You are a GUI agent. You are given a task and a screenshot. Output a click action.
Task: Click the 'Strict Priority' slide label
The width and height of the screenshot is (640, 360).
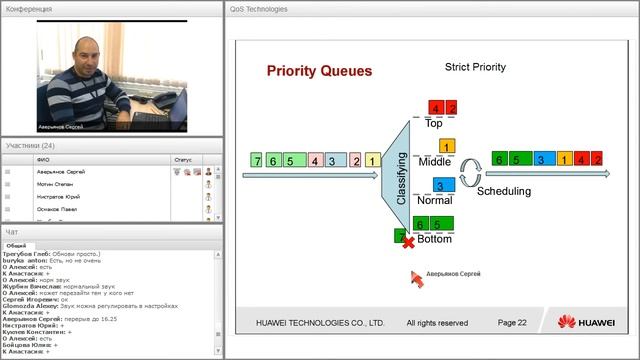coord(475,67)
